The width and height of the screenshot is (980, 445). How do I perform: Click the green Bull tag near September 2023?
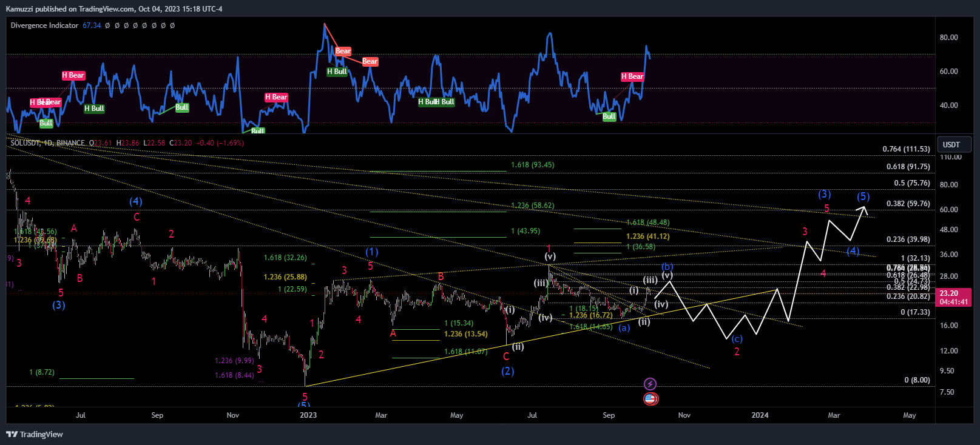[609, 116]
